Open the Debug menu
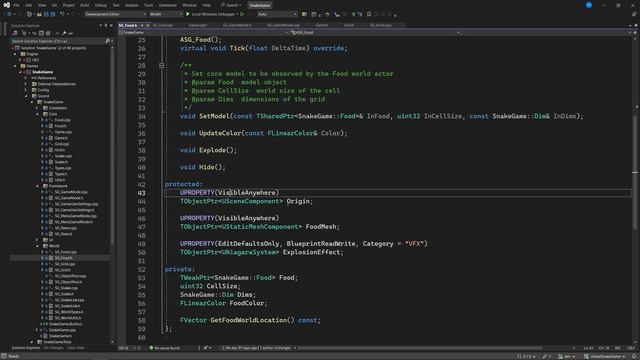 (x=100, y=5)
